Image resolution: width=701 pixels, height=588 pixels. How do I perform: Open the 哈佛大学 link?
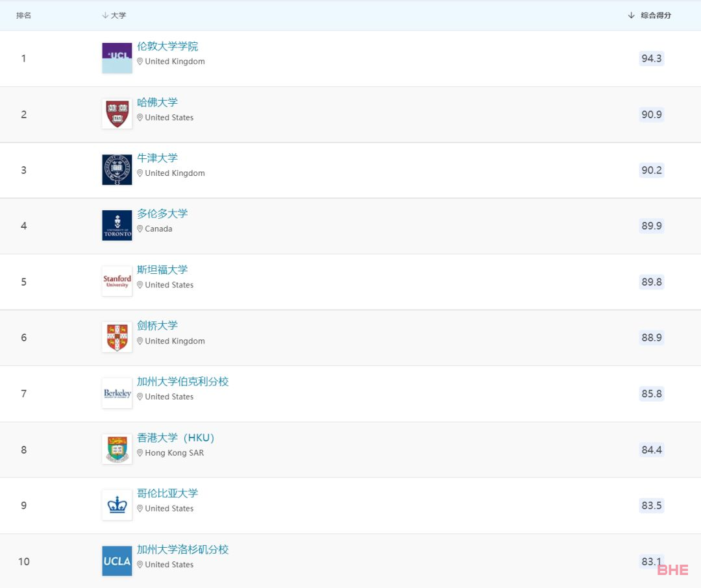point(157,103)
